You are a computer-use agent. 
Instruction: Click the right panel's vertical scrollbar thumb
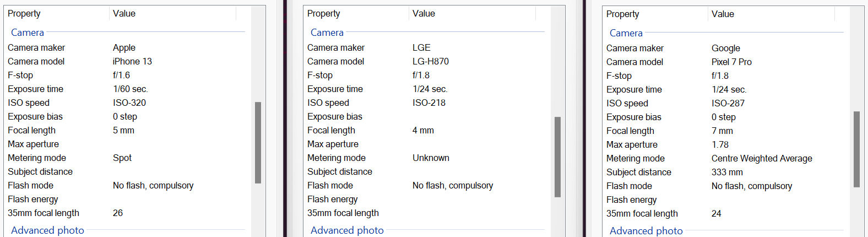click(856, 149)
